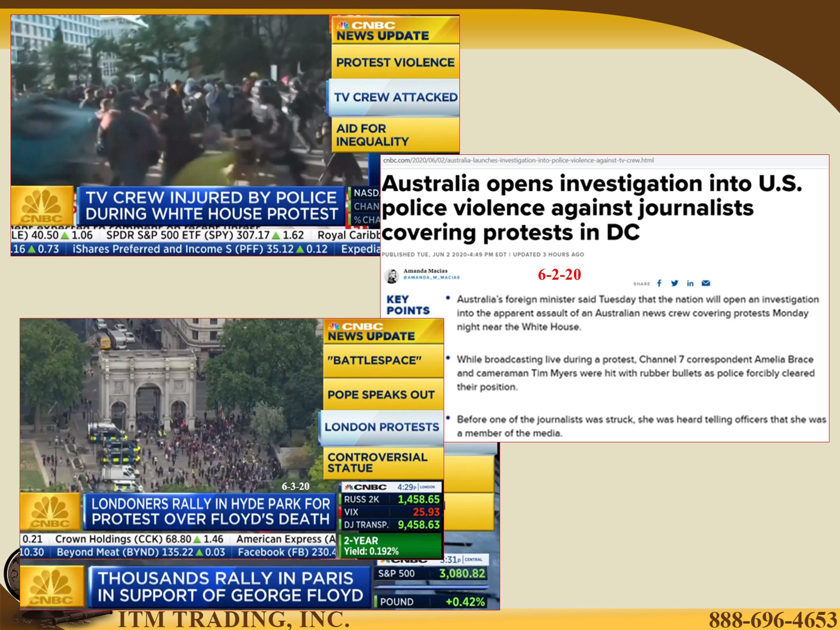This screenshot has width=840, height=630.
Task: Open the Amanda Macias author link
Action: tap(425, 271)
